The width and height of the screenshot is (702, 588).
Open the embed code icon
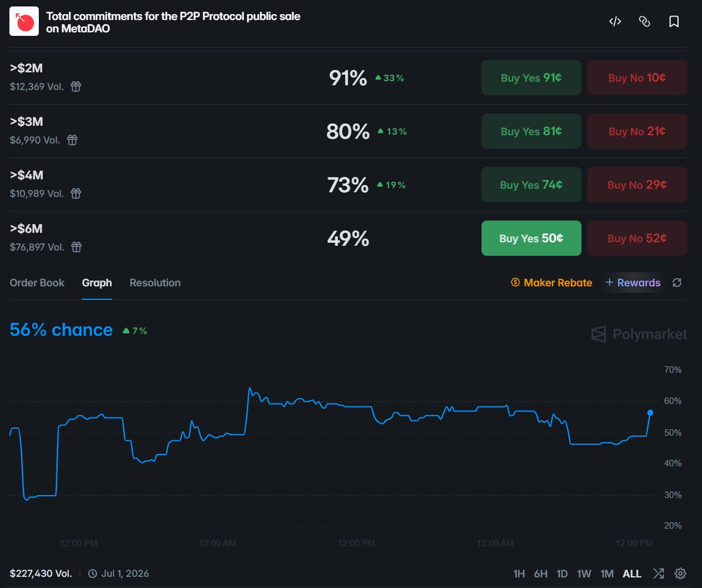(x=615, y=21)
